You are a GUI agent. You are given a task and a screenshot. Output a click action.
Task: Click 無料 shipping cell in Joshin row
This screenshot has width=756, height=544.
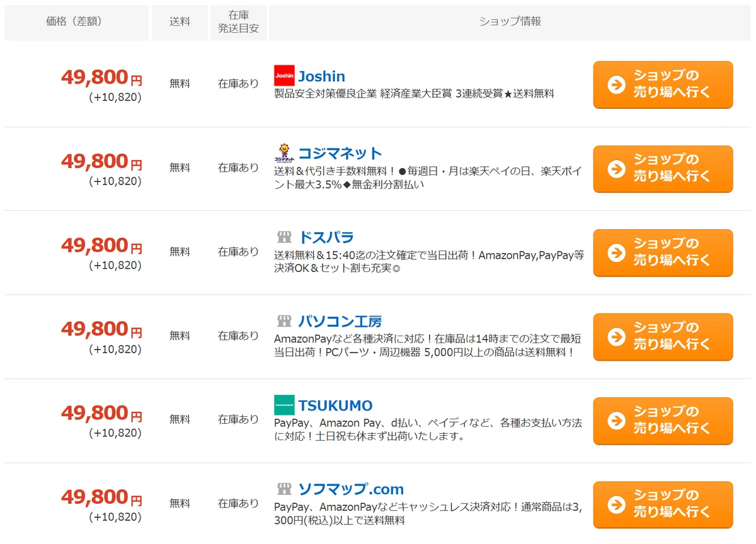[x=180, y=84]
